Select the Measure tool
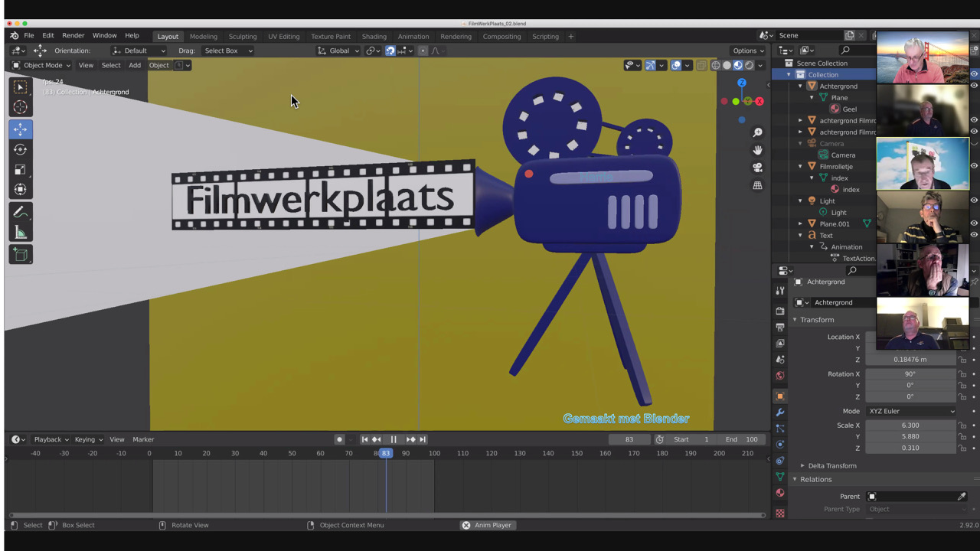The width and height of the screenshot is (980, 551). pos(21,233)
